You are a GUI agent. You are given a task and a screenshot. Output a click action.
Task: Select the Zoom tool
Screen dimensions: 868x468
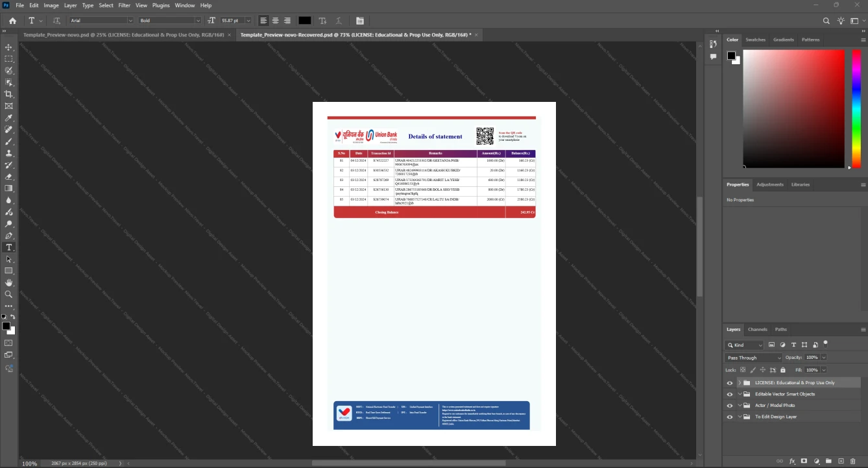point(9,295)
